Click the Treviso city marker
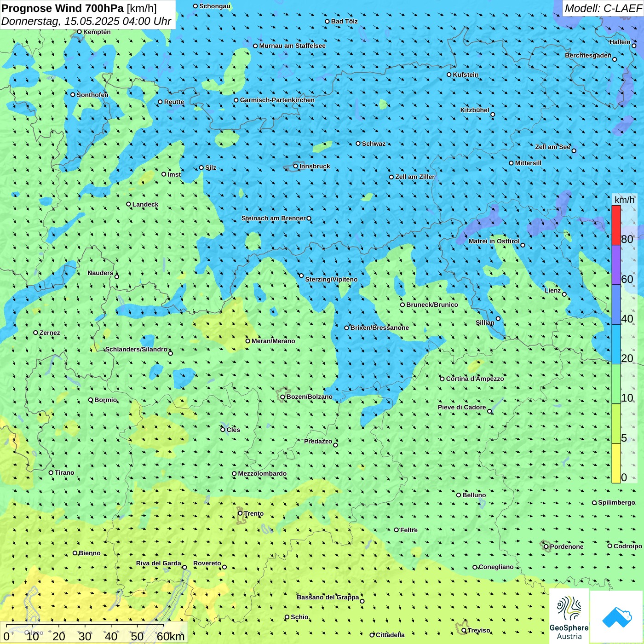 [x=464, y=630]
